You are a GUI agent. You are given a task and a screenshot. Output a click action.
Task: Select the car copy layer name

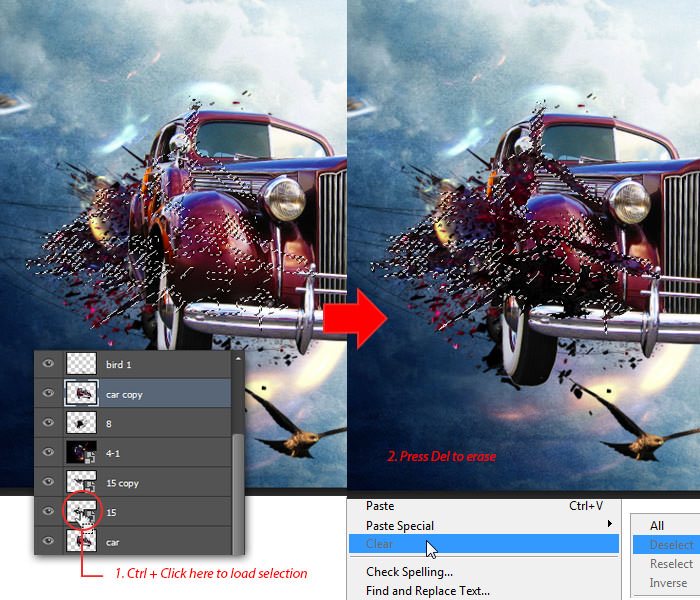pos(124,395)
